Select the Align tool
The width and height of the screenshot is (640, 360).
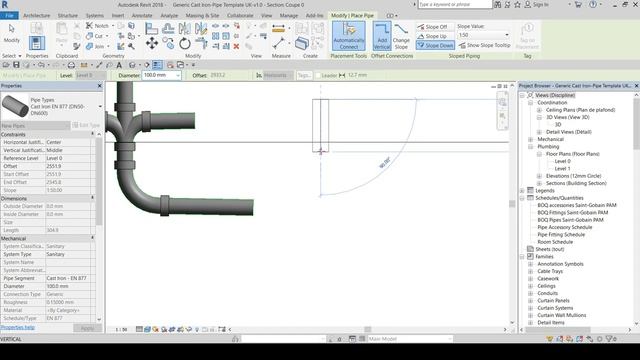pyautogui.click(x=151, y=29)
